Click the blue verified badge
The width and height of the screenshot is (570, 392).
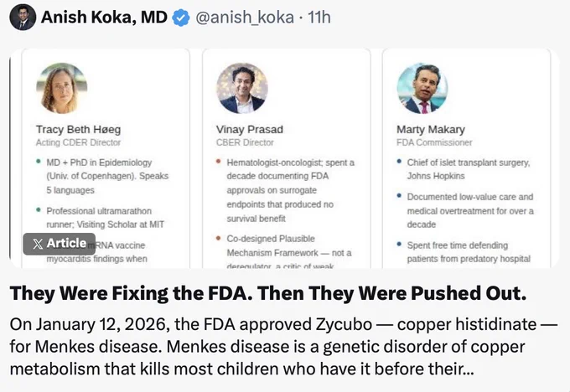(181, 18)
